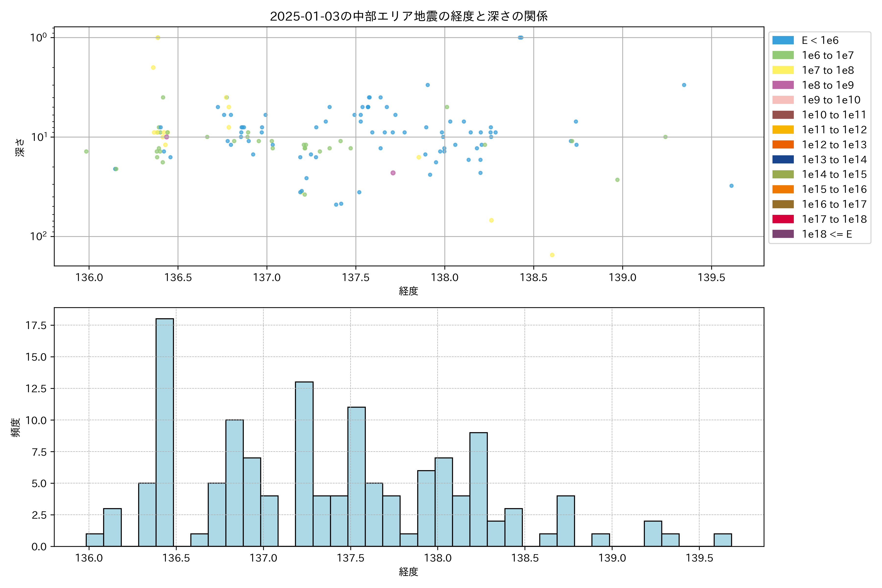
Task: Click the leftmost green scatter point near 136.0
Action: [x=86, y=151]
